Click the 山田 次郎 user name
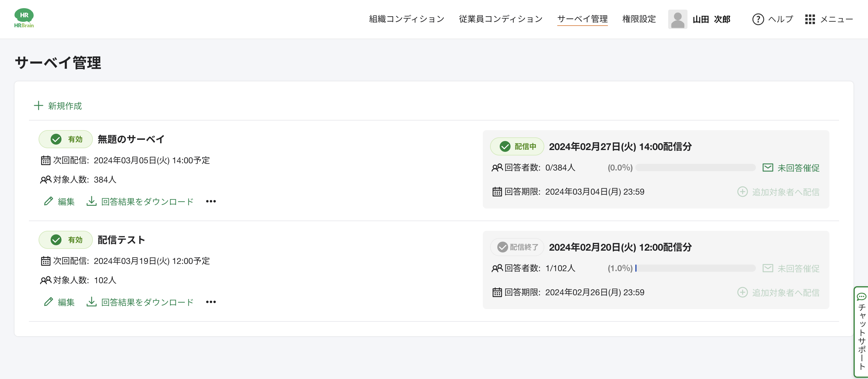The height and width of the screenshot is (379, 868). (711, 20)
